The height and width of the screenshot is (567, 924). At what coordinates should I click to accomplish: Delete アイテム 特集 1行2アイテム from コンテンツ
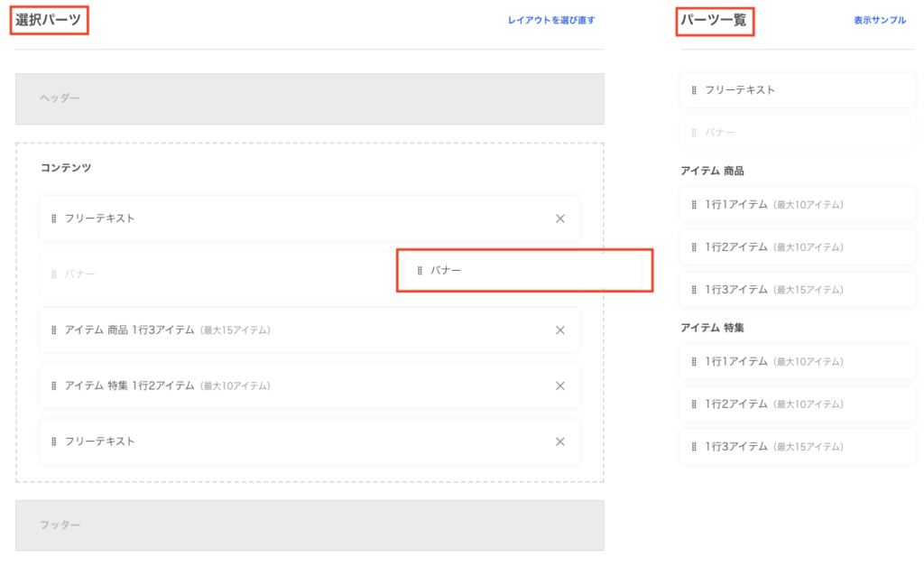coord(559,386)
